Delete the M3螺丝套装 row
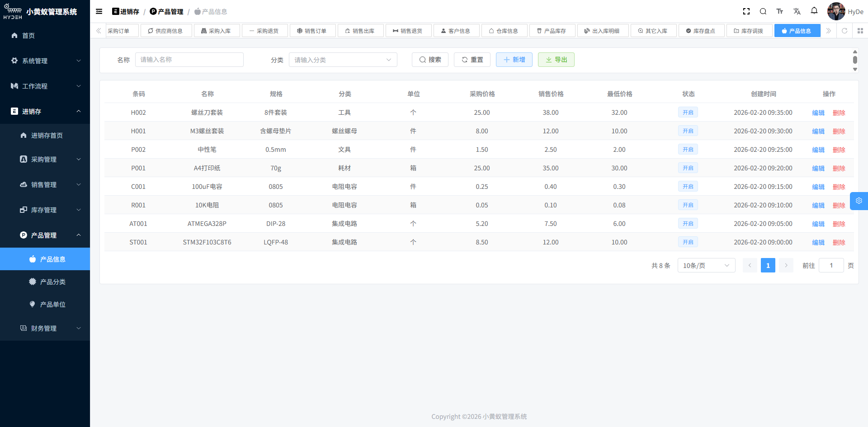Screen dimensions: 868x427 [x=839, y=131]
